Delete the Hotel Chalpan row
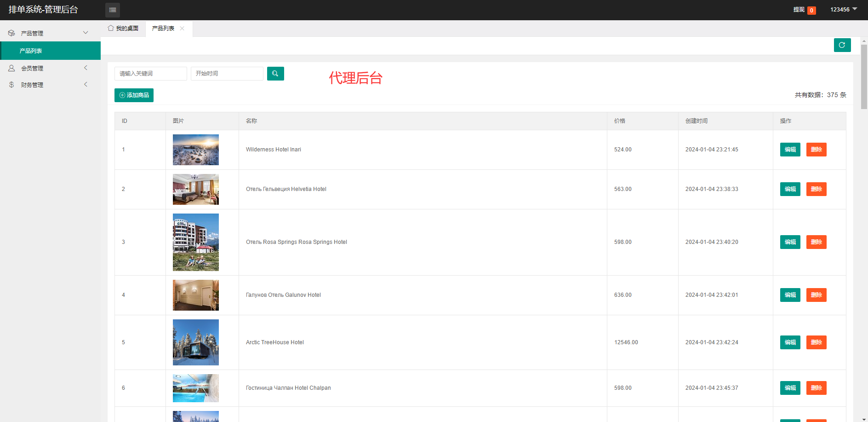The image size is (868, 422). 817,388
